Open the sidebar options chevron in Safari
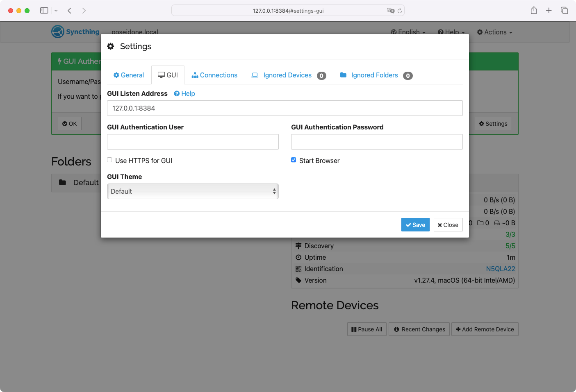Viewport: 576px width, 392px height. click(56, 11)
